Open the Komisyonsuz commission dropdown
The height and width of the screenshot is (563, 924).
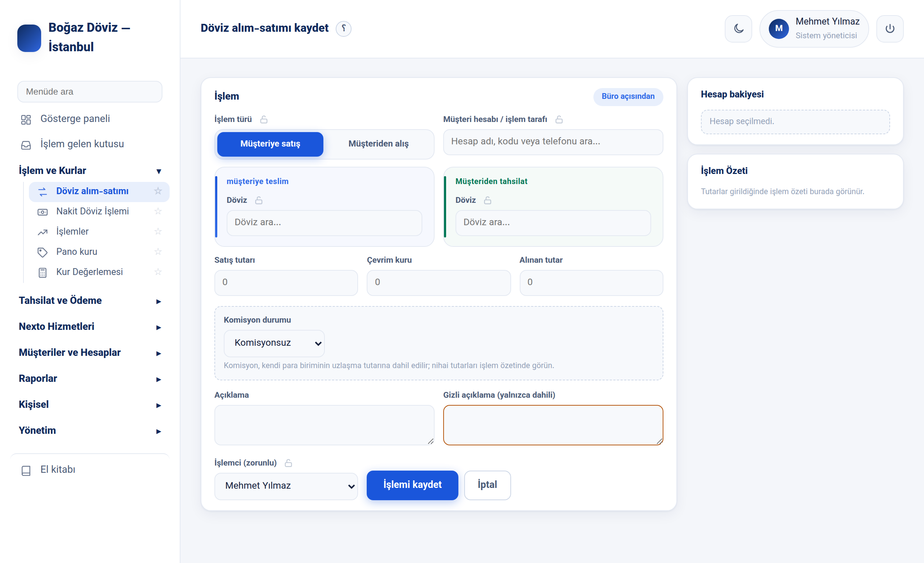click(x=274, y=343)
